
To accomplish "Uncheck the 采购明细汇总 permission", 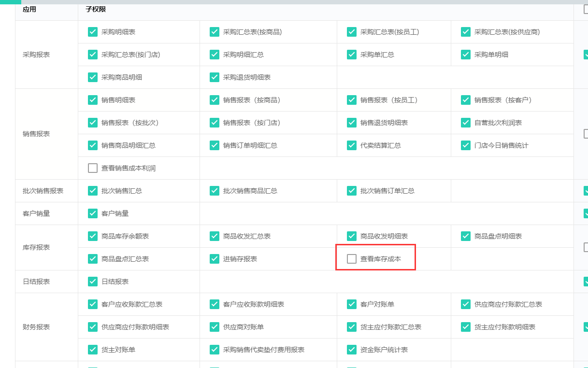I will (215, 55).
